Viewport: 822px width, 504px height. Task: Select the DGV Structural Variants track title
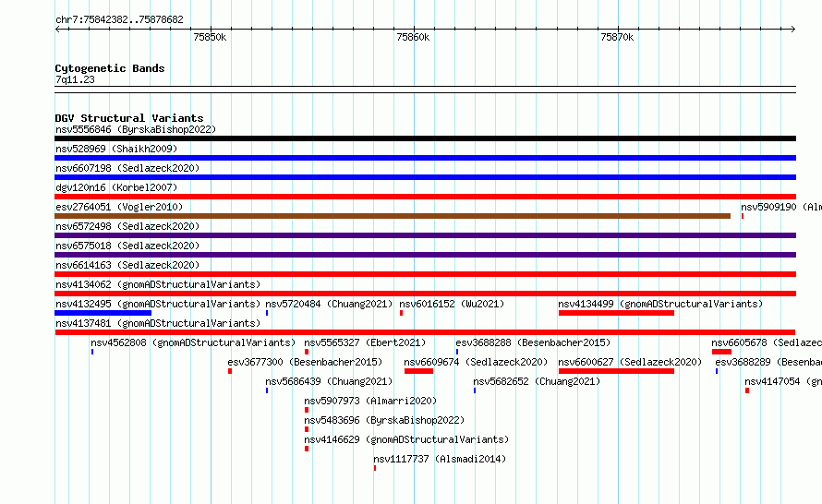[129, 118]
